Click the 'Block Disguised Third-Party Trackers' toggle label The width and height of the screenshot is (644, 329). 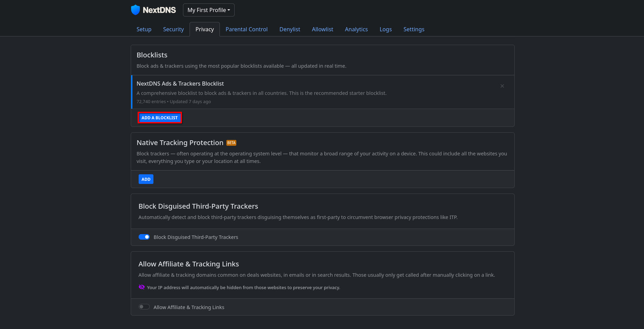[x=196, y=237]
